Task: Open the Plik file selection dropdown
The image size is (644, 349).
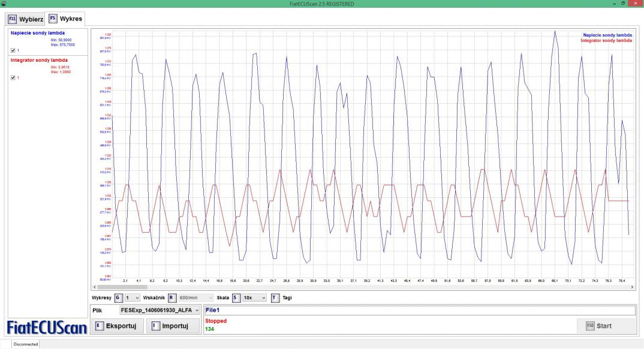Action: tap(160, 310)
